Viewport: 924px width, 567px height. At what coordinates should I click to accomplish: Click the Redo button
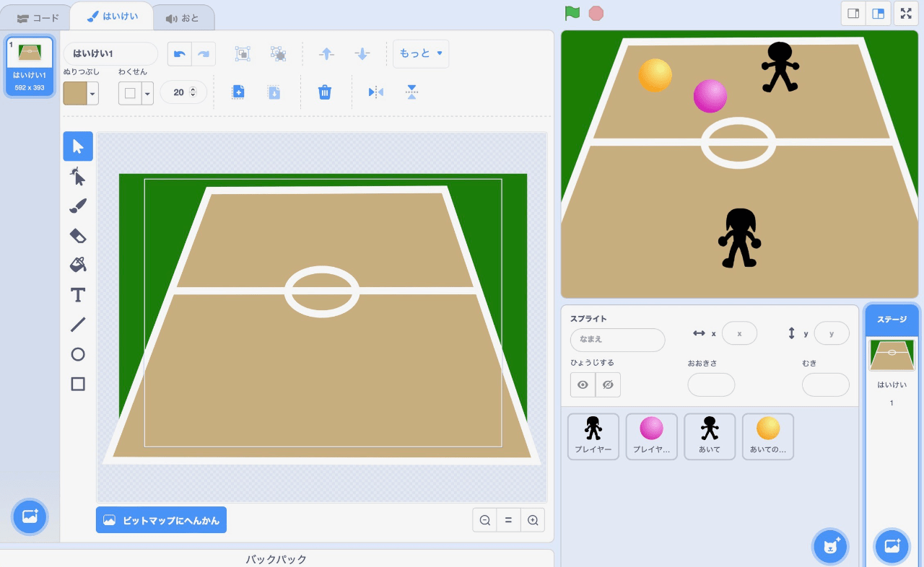pyautogui.click(x=204, y=54)
